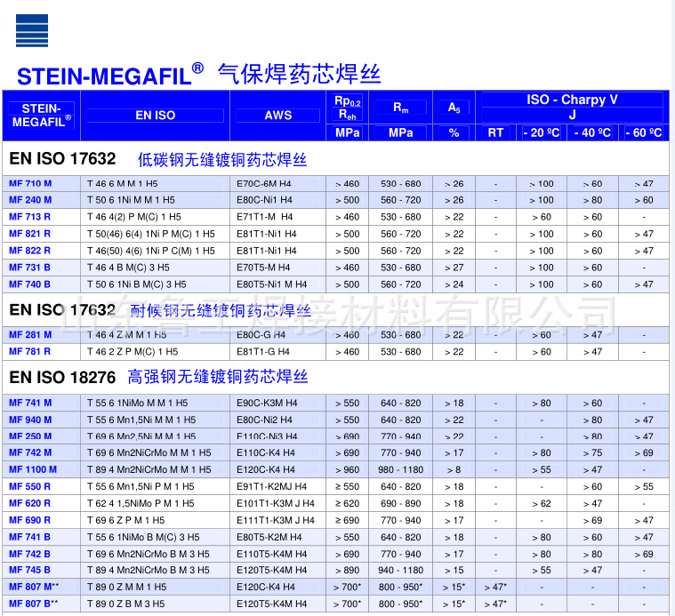Viewport: 675px width, 616px height.
Task: Open the MF 745 B product link
Action: click(30, 570)
